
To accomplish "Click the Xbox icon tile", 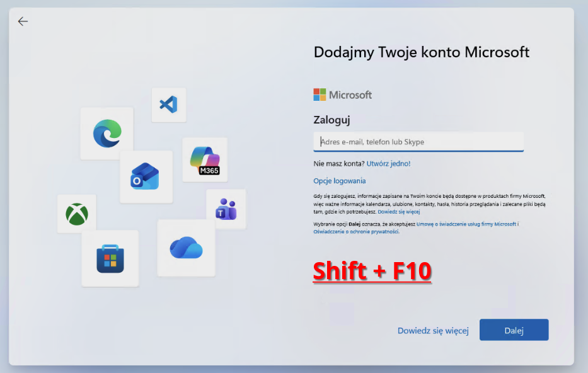I will (77, 214).
